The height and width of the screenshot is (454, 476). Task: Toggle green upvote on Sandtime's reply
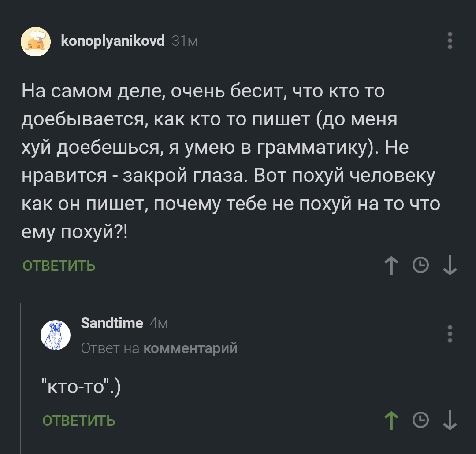pyautogui.click(x=391, y=421)
